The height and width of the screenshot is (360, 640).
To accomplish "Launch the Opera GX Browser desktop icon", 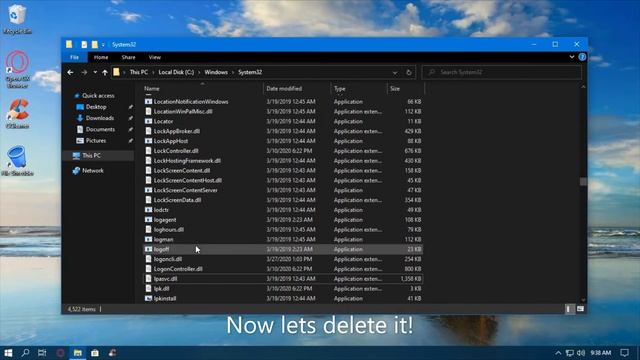I will (x=18, y=69).
